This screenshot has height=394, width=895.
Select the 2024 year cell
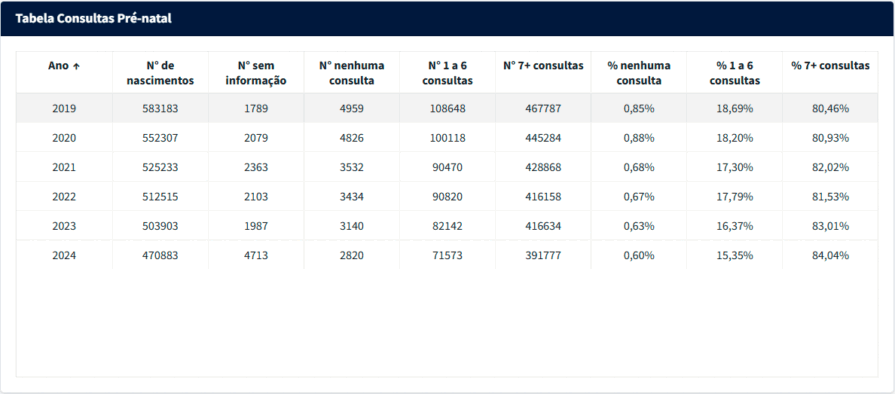(x=64, y=255)
